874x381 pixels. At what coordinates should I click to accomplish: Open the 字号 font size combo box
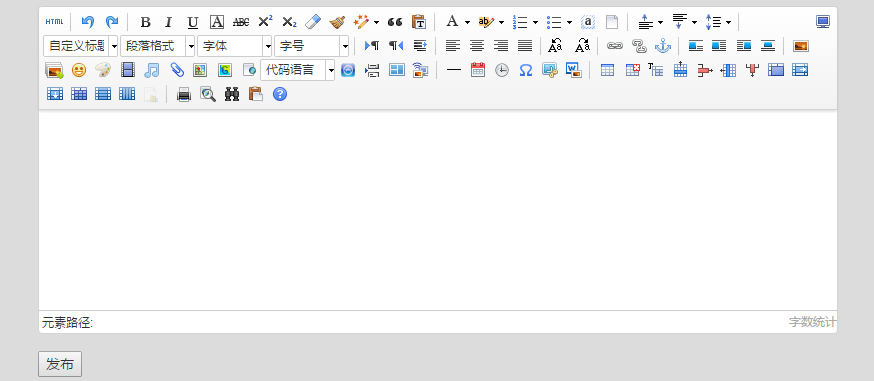pyautogui.click(x=312, y=46)
